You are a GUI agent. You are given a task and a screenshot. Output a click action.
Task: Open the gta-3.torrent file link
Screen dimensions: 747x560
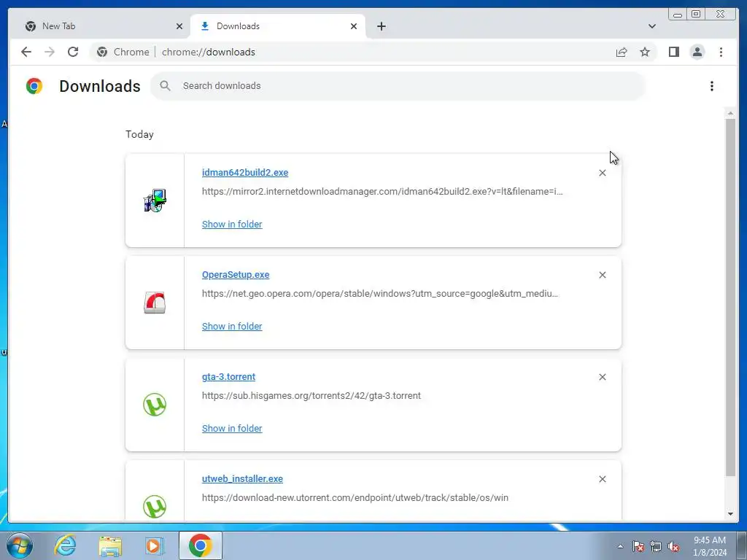click(x=228, y=377)
